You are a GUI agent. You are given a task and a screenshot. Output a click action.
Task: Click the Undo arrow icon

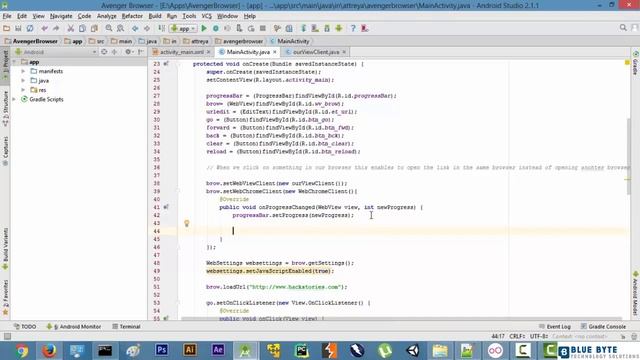pyautogui.click(x=44, y=29)
